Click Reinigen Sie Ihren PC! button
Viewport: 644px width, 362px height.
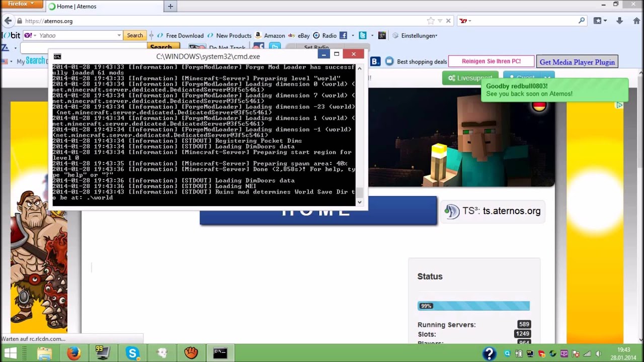tap(491, 61)
